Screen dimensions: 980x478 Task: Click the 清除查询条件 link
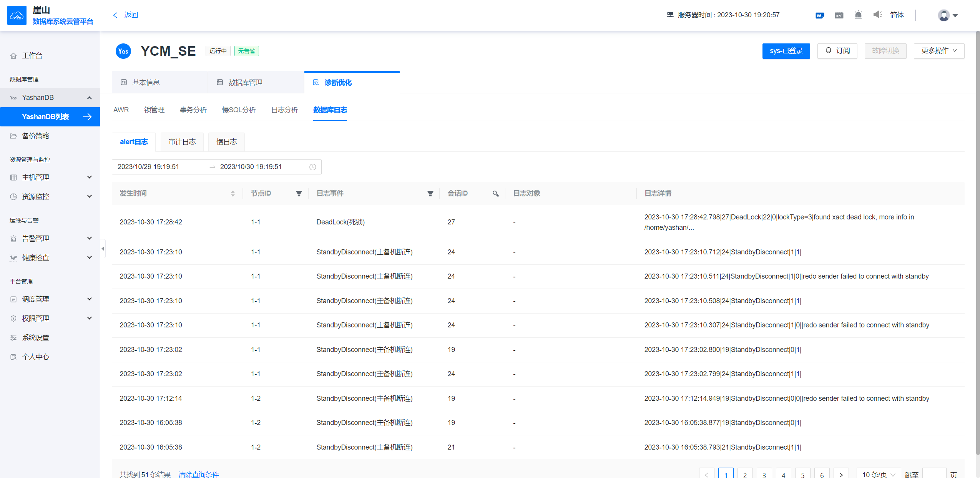[199, 474]
